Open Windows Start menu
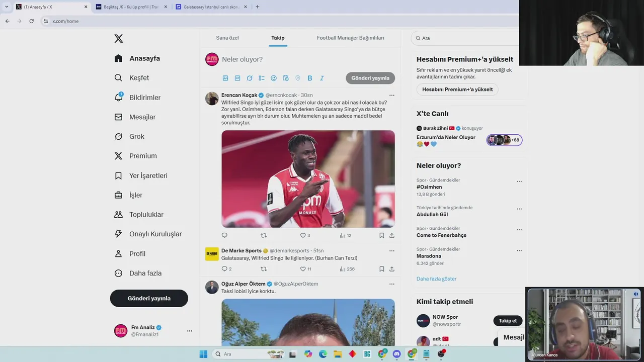Screen dimensions: 644x362 click(203, 354)
